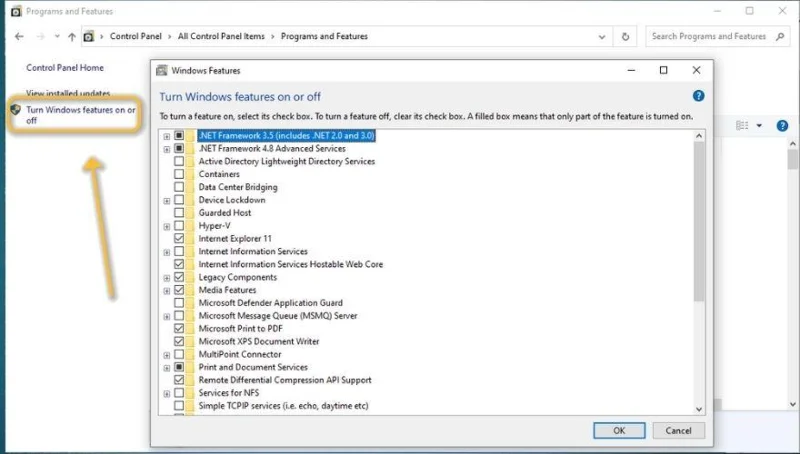This screenshot has height=454, width=800.
Task: Minimize the Windows Features dialog
Action: (x=631, y=70)
